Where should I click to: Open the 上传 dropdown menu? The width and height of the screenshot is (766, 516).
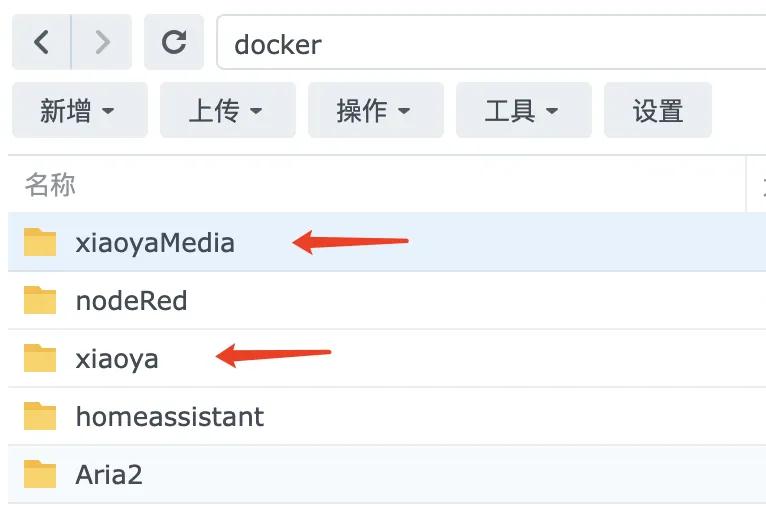(x=227, y=111)
